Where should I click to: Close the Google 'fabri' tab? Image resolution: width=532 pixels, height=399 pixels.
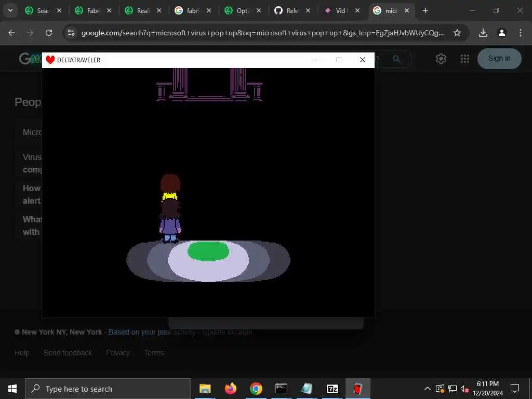coord(209,10)
